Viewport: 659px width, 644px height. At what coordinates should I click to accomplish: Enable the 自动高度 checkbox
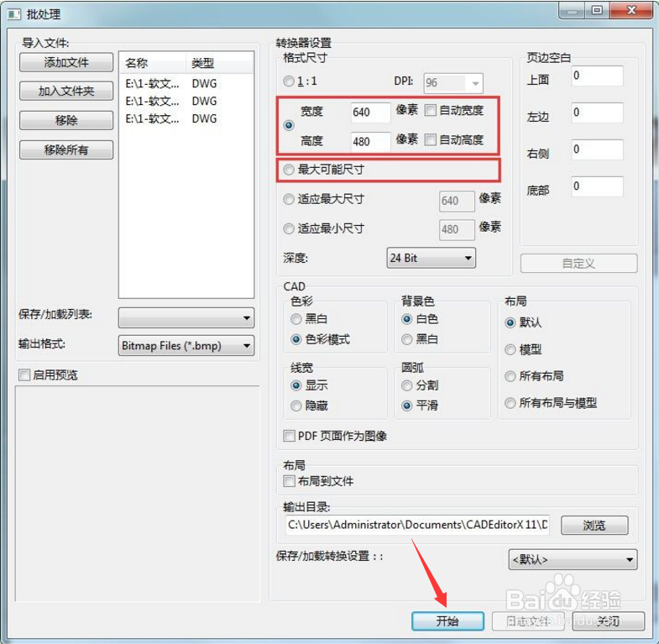[431, 139]
